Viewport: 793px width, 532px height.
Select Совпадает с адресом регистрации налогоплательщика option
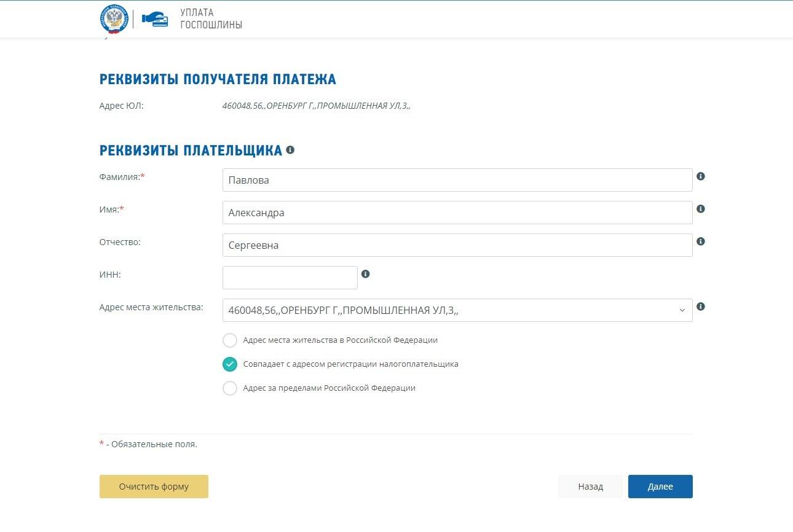[230, 364]
